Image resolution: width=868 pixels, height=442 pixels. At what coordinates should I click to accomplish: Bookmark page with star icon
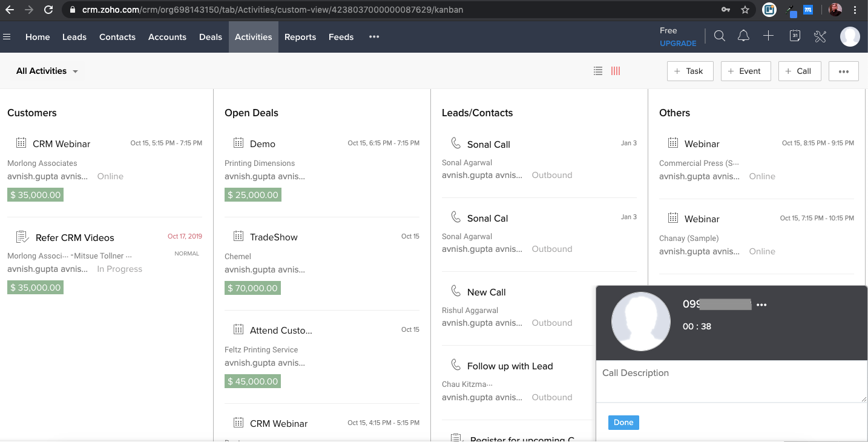point(745,10)
